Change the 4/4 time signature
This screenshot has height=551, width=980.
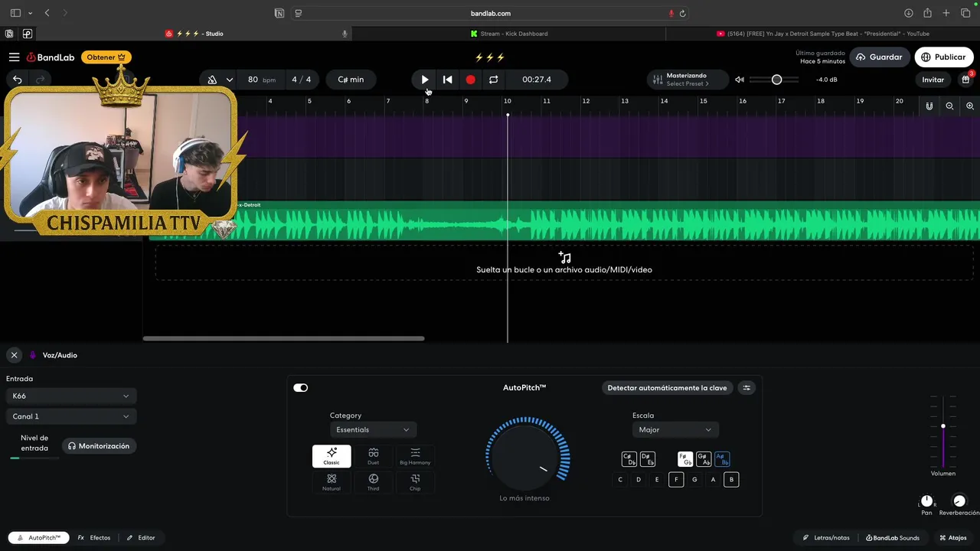pyautogui.click(x=302, y=80)
